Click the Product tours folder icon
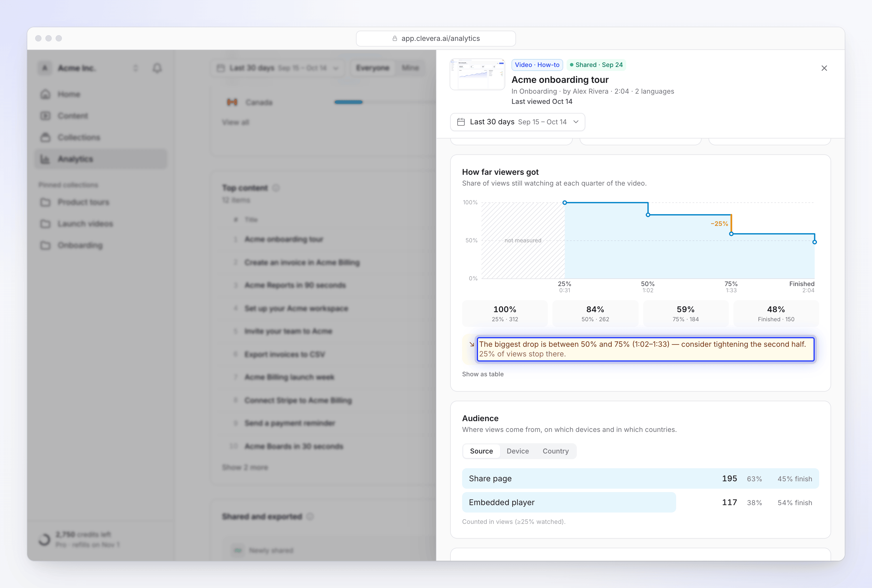This screenshot has height=588, width=872. tap(45, 202)
